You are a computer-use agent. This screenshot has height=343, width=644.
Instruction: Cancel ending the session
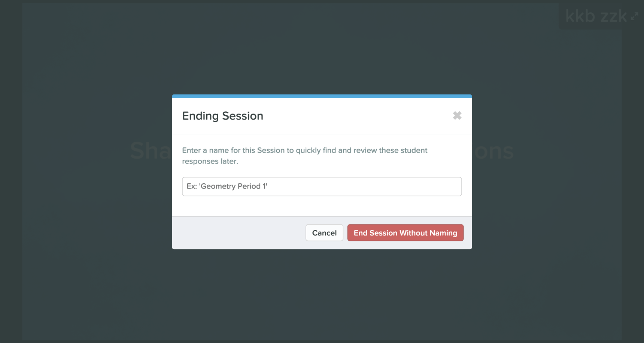pyautogui.click(x=324, y=232)
